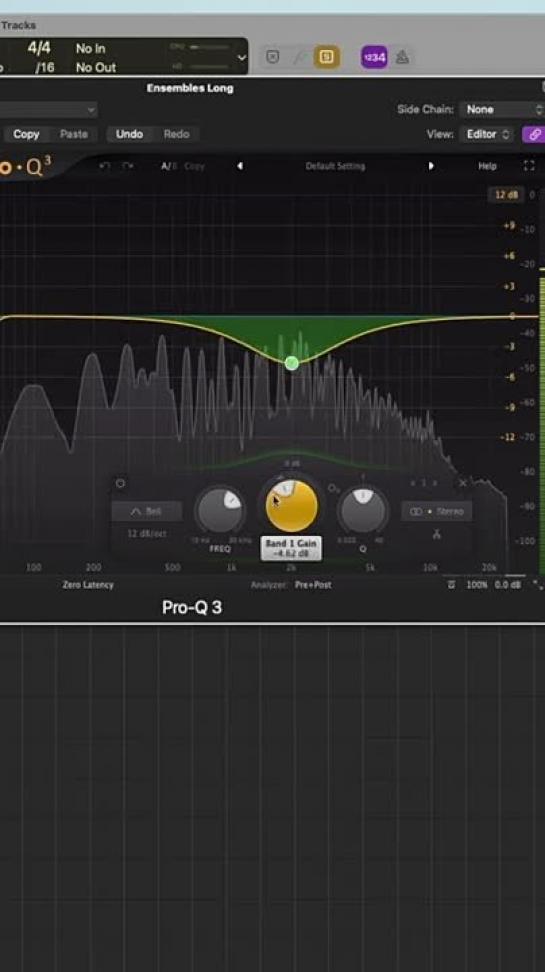
Task: Open the Bell filter shape selector
Action: [146, 511]
